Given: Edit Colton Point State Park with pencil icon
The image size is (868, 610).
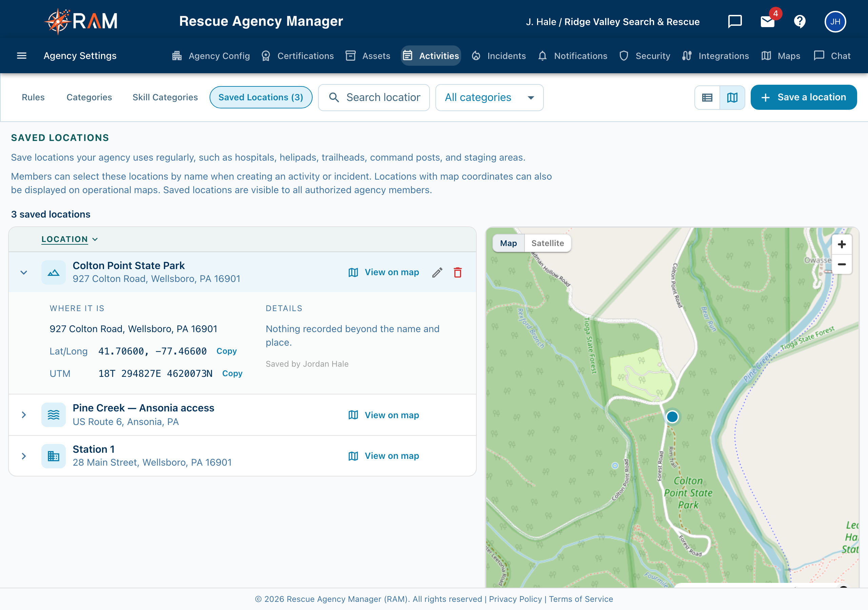Looking at the screenshot, I should coord(437,272).
